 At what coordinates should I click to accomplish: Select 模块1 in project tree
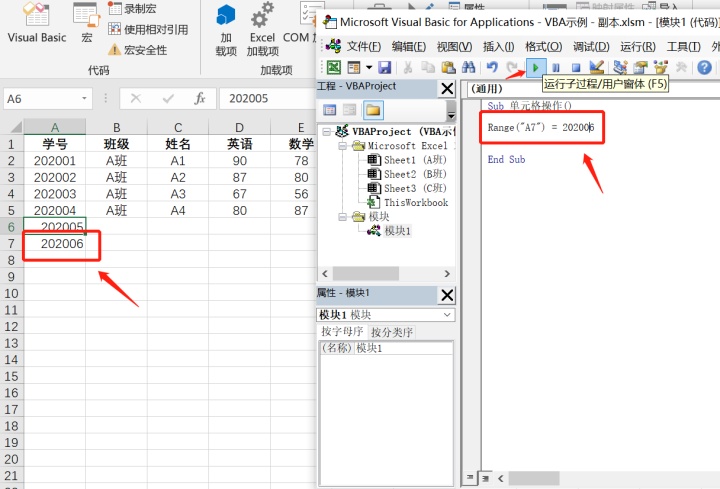pyautogui.click(x=389, y=231)
